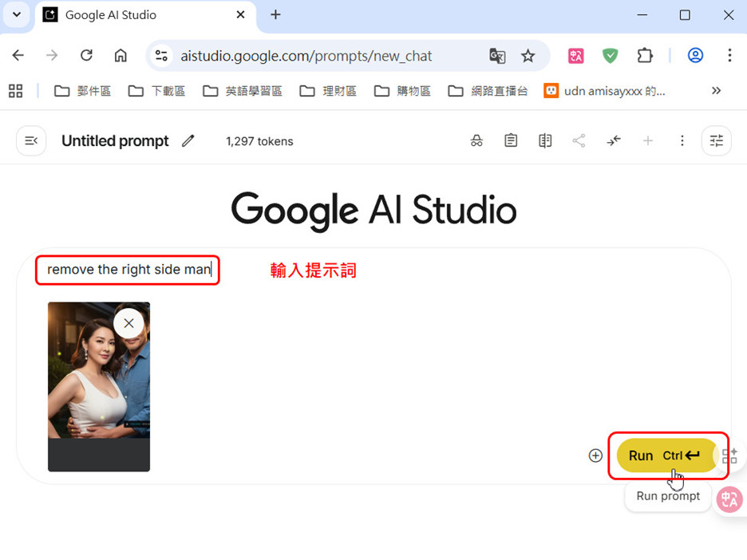This screenshot has width=747, height=560.
Task: Toggle the left navigation sidebar
Action: (x=31, y=141)
